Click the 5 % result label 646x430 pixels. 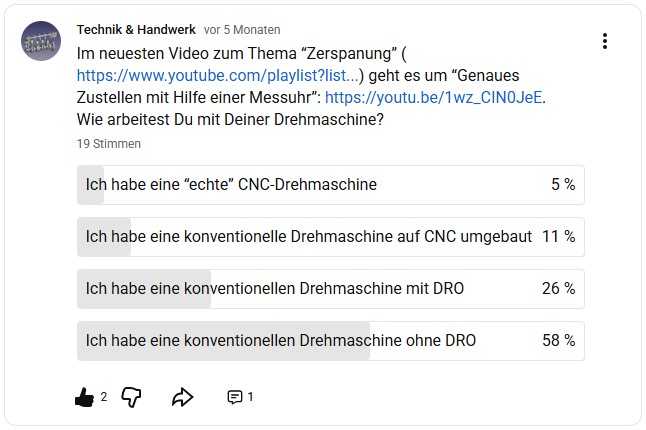(562, 185)
